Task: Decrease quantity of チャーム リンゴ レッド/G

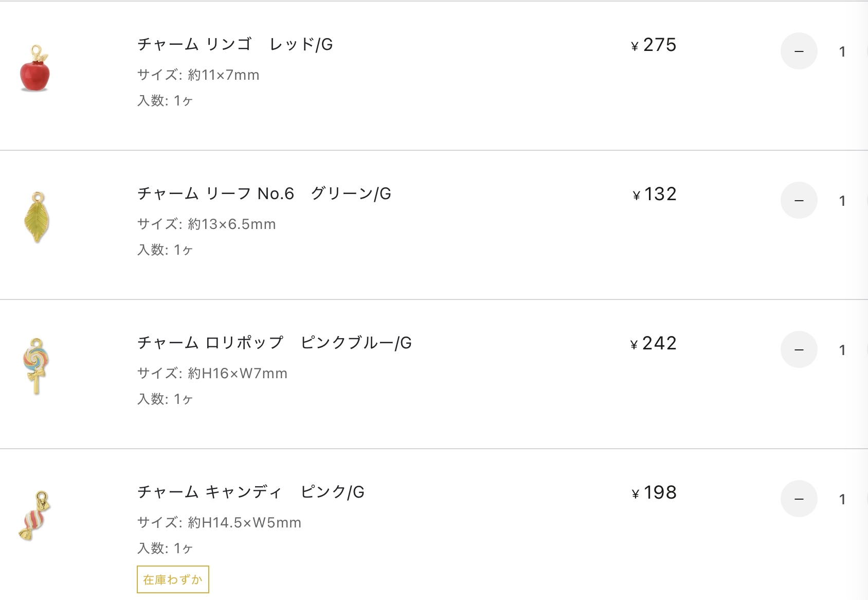Action: click(799, 51)
